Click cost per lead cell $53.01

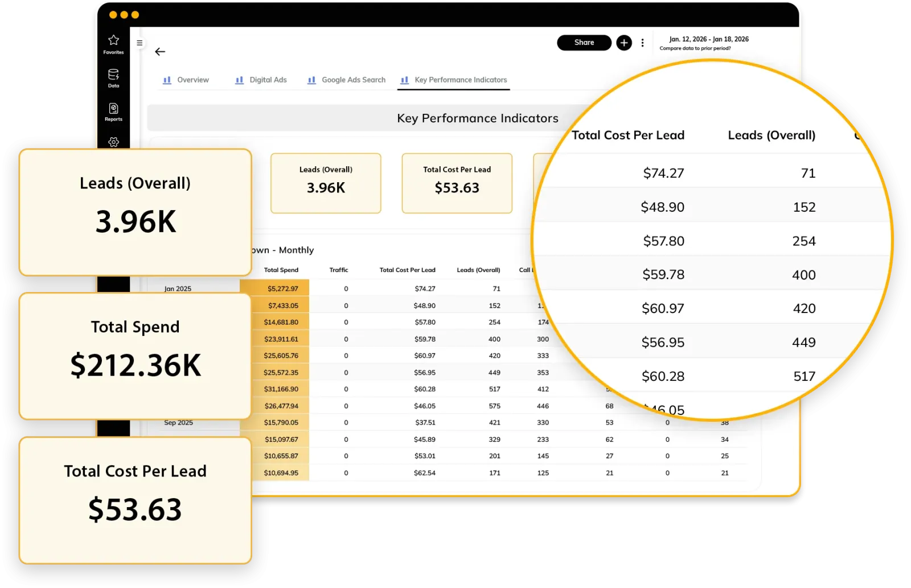[x=425, y=456]
